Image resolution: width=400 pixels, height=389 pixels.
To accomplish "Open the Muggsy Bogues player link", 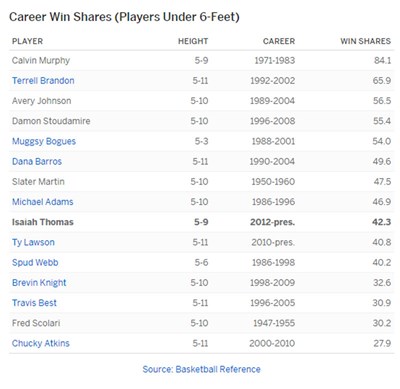I will (x=44, y=141).
